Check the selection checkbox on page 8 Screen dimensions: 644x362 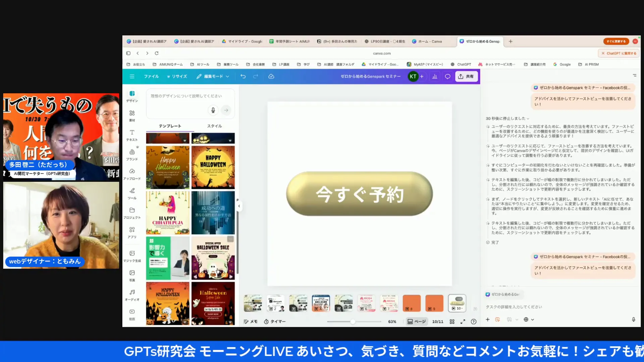coord(408,309)
